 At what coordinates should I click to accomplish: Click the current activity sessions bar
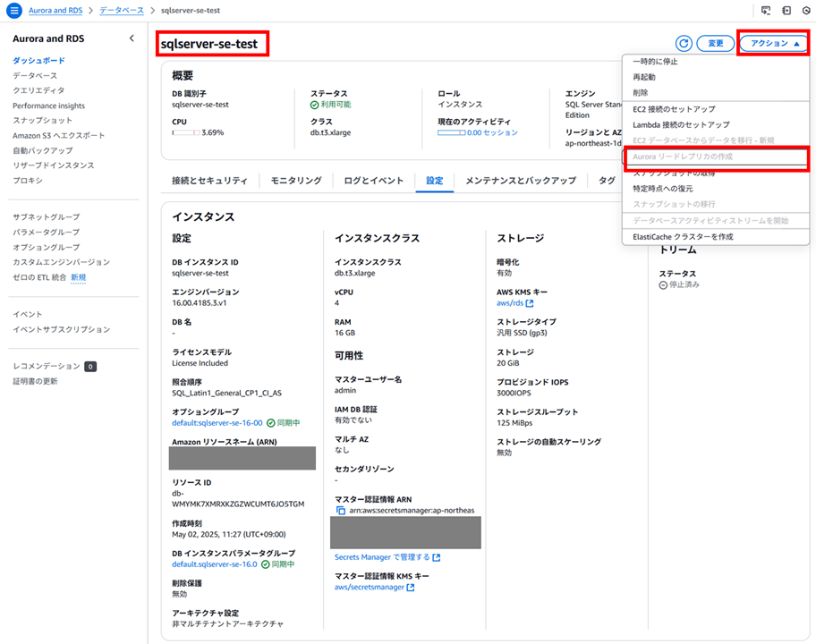(451, 132)
